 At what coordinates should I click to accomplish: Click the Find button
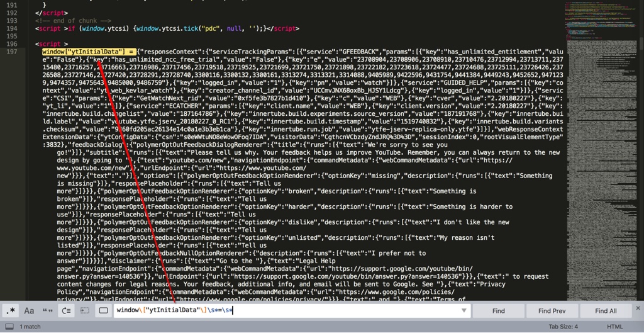tap(498, 311)
